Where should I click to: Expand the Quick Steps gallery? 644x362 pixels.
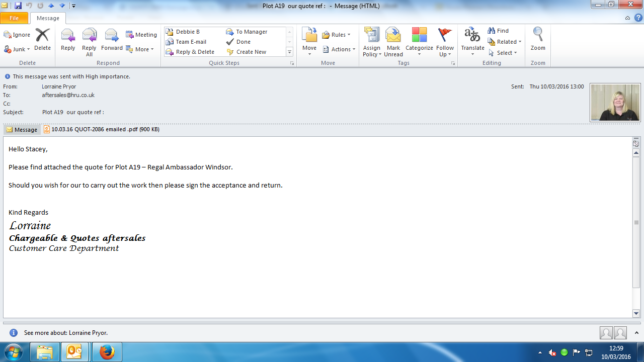tap(289, 52)
